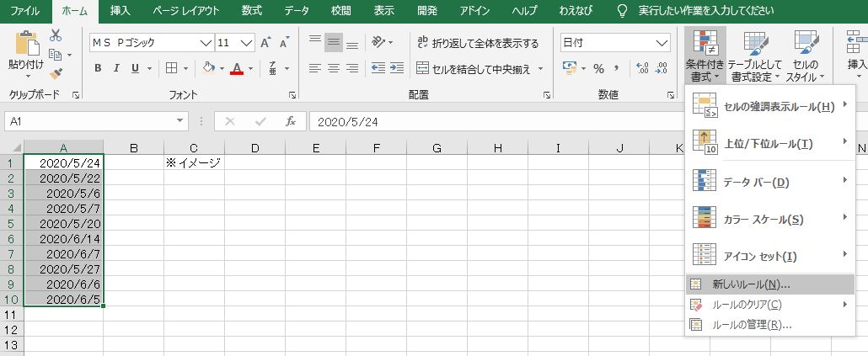Click the phonetic guide (ふりがな) icon
This screenshot has height=356, width=868.
272,68
